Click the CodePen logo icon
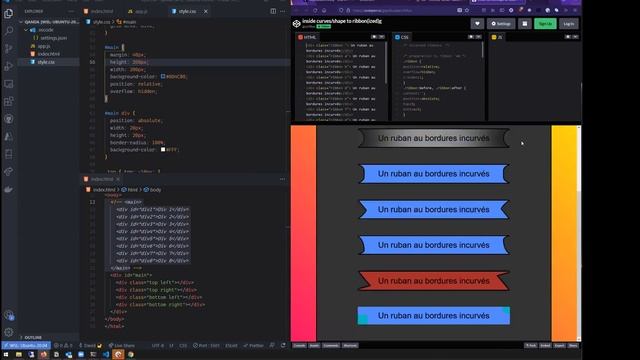This screenshot has width=640, height=360. tap(297, 24)
